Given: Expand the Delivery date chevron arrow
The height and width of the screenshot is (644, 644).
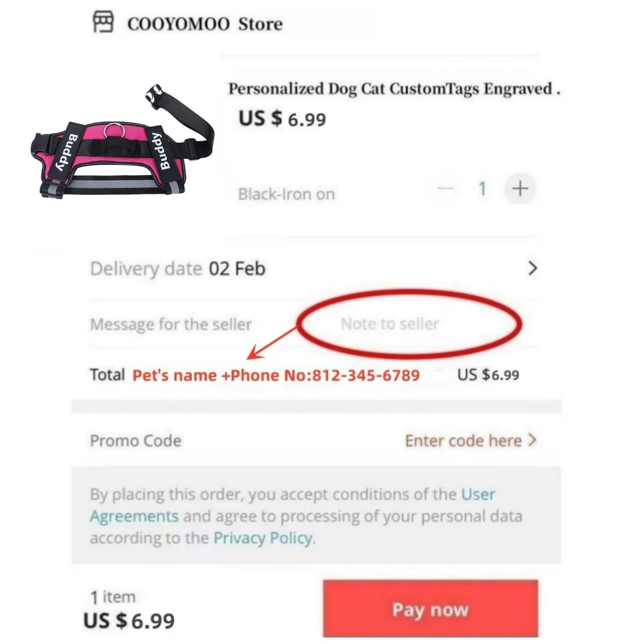Looking at the screenshot, I should coord(532,268).
